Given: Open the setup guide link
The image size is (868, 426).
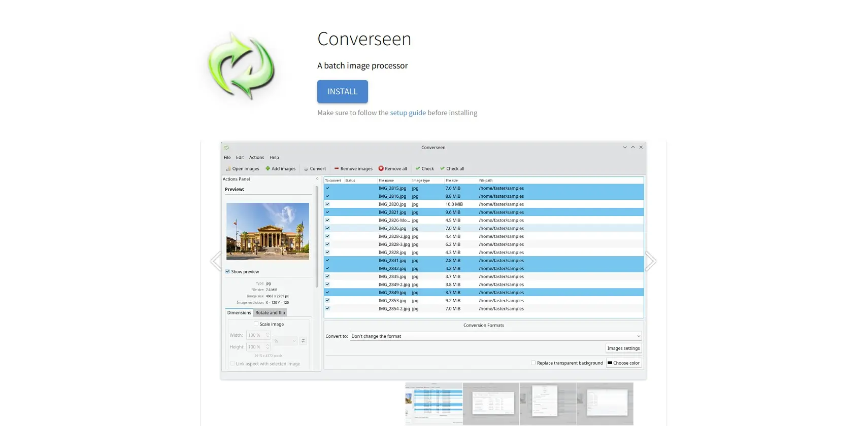Looking at the screenshot, I should (x=408, y=113).
